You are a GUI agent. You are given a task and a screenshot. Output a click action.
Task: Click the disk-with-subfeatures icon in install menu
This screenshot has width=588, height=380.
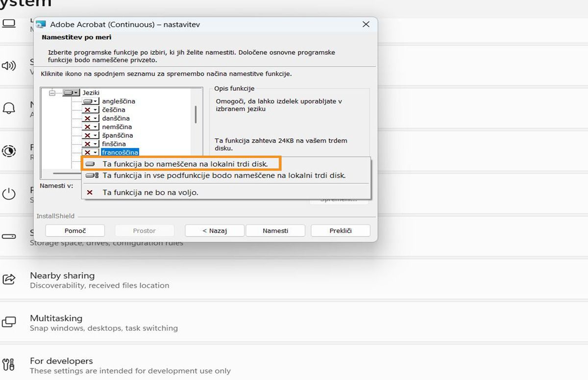click(x=92, y=175)
